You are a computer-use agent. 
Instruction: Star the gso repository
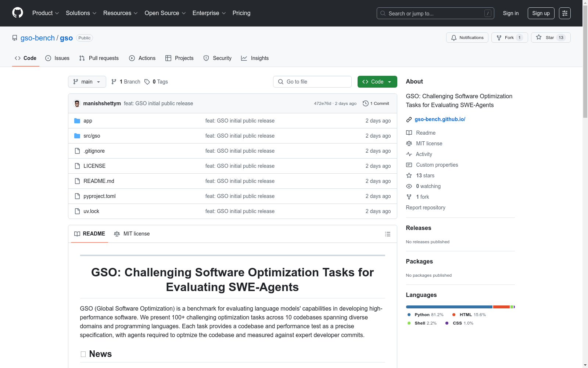[551, 38]
